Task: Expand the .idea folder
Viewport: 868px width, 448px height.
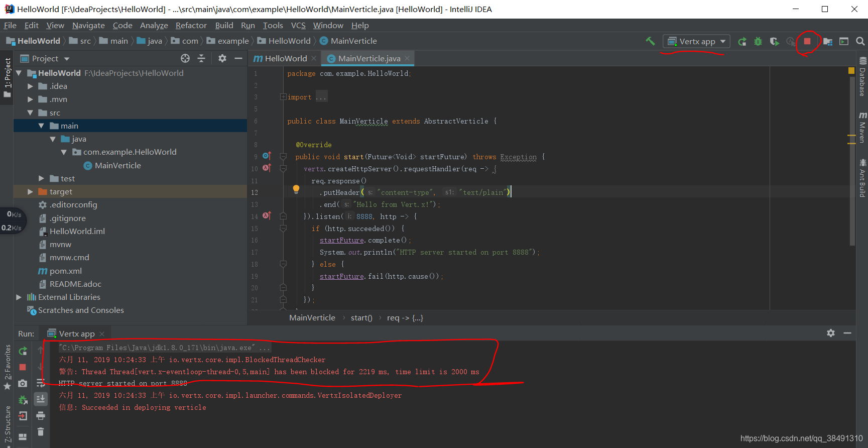Action: (30, 86)
